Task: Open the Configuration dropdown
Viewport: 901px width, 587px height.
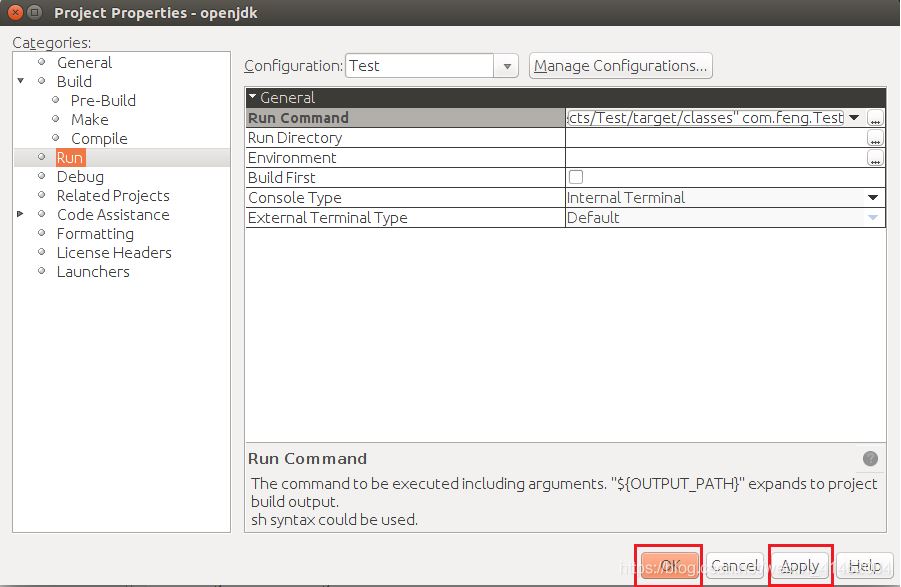Action: 508,66
